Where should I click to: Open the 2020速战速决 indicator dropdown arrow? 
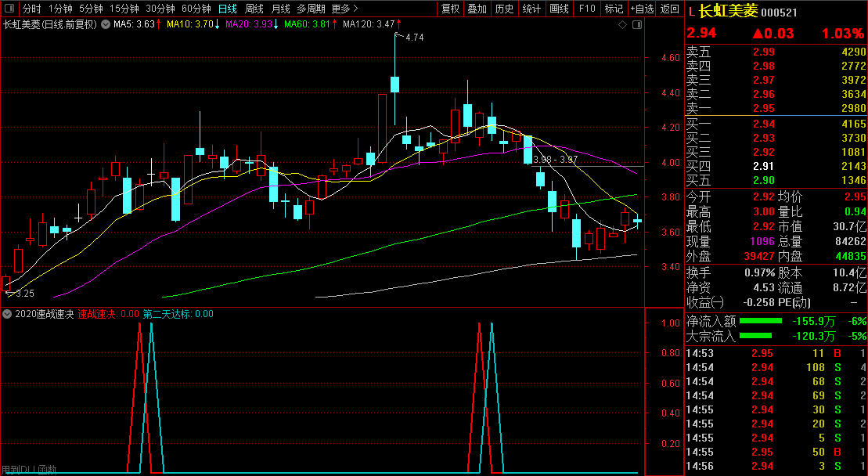point(7,314)
